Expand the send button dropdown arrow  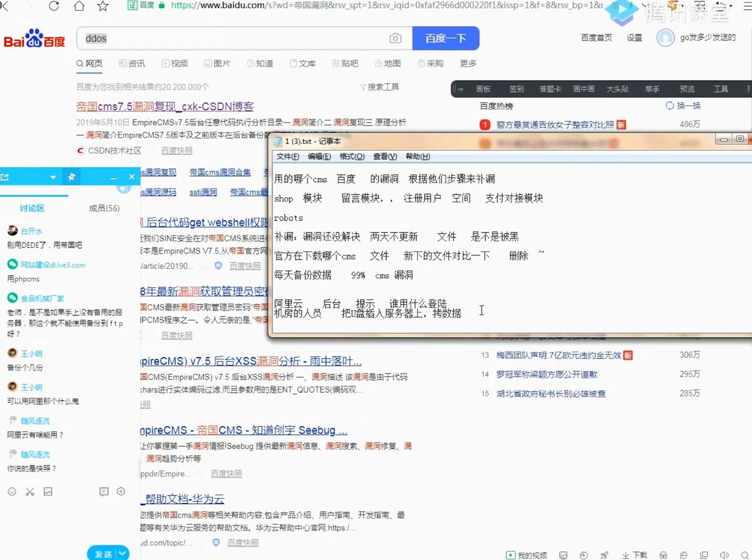[x=122, y=554]
